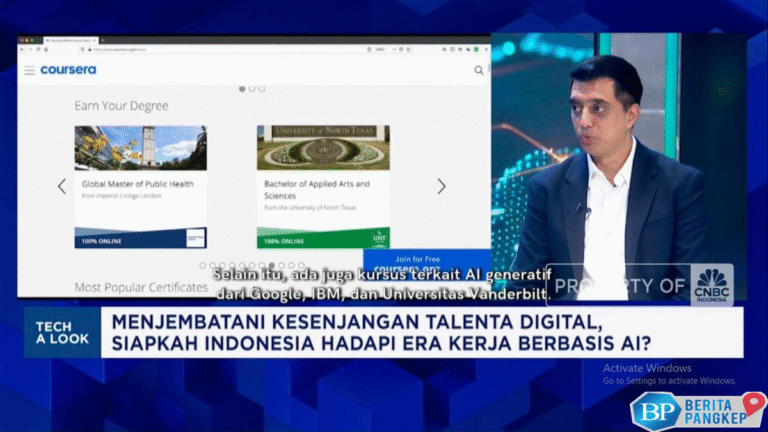
Task: Click the green extension icon in browser toolbar
Action: 476,49
